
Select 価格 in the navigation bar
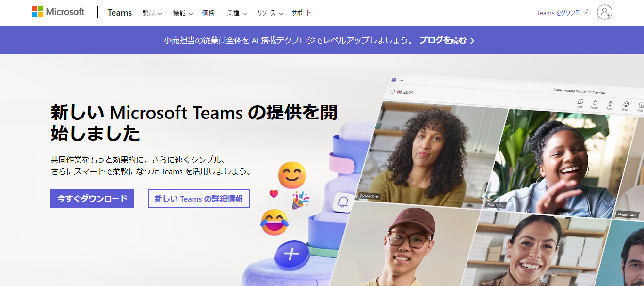pyautogui.click(x=209, y=13)
